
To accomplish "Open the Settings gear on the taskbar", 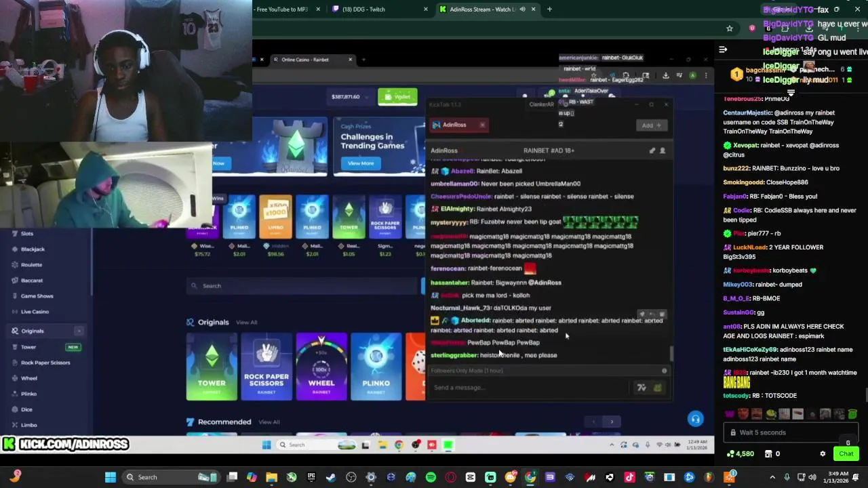I will (371, 477).
